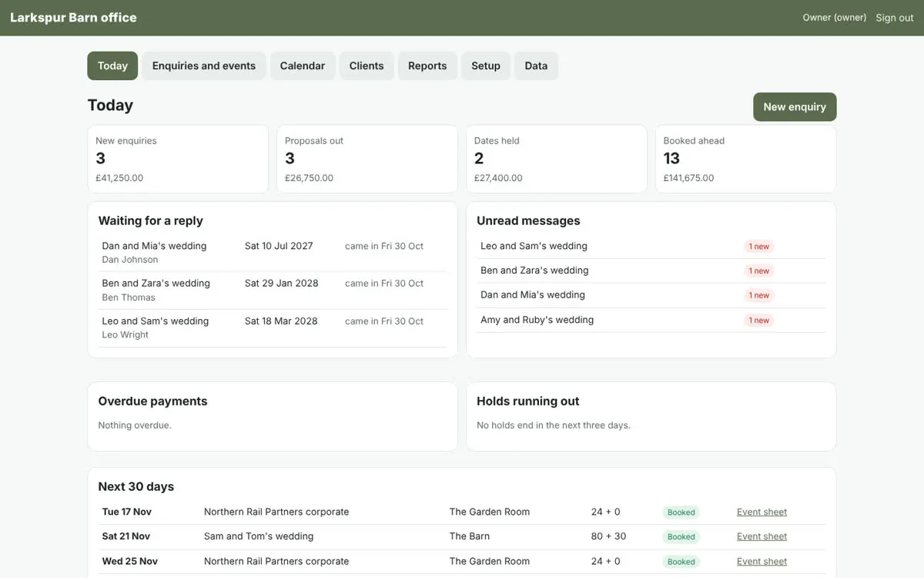Click the date Sat 29 Jan 2028
Image resolution: width=924 pixels, height=578 pixels.
click(x=281, y=283)
